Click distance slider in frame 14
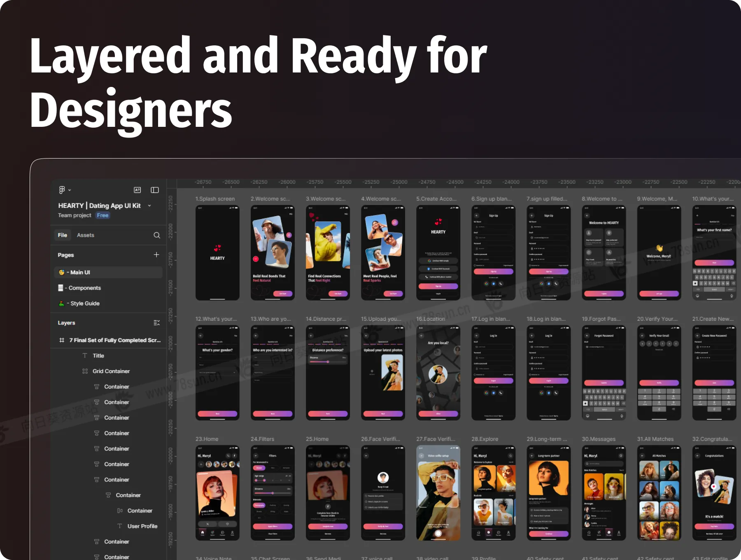This screenshot has height=560, width=741. (x=328, y=362)
